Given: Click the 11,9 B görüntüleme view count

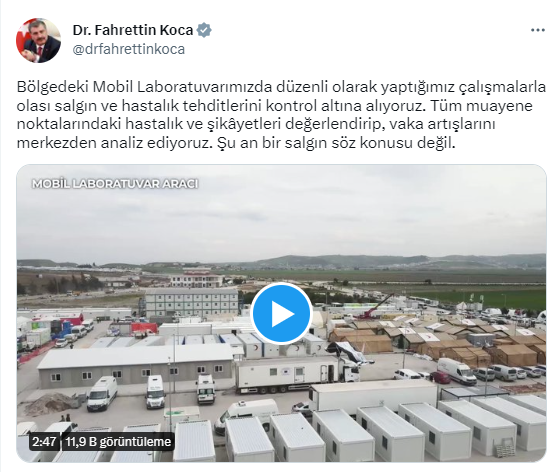Looking at the screenshot, I should 118,441.
